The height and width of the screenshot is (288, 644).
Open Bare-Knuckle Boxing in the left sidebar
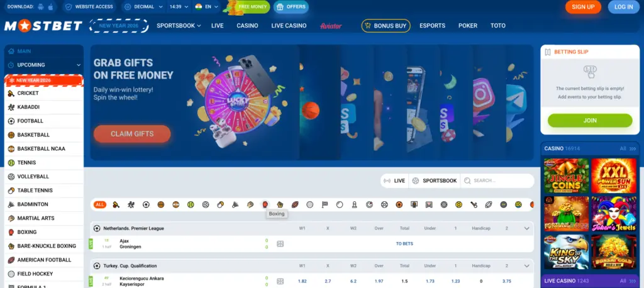click(44, 246)
